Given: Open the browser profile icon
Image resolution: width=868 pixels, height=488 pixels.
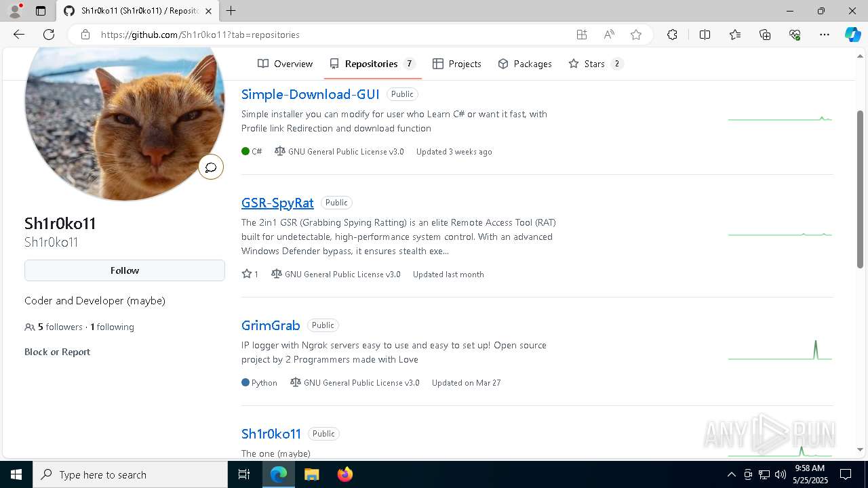Looking at the screenshot, I should coord(15,11).
